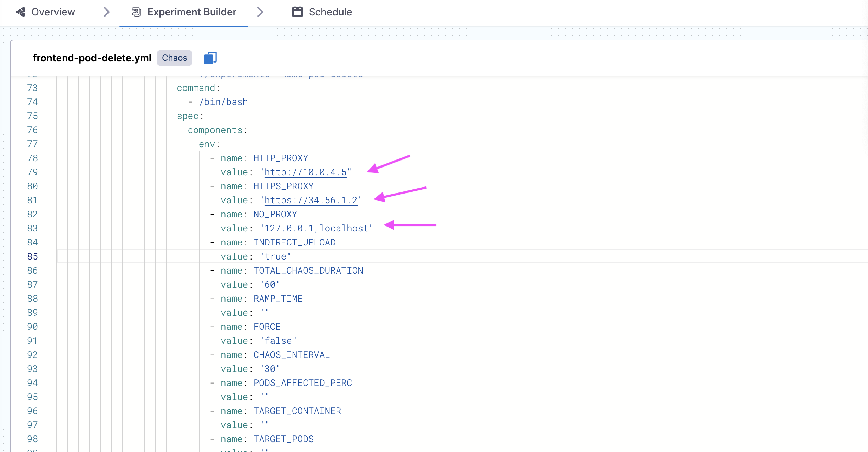
Task: Click the frontend-pod-delete.yml file name
Action: point(92,58)
